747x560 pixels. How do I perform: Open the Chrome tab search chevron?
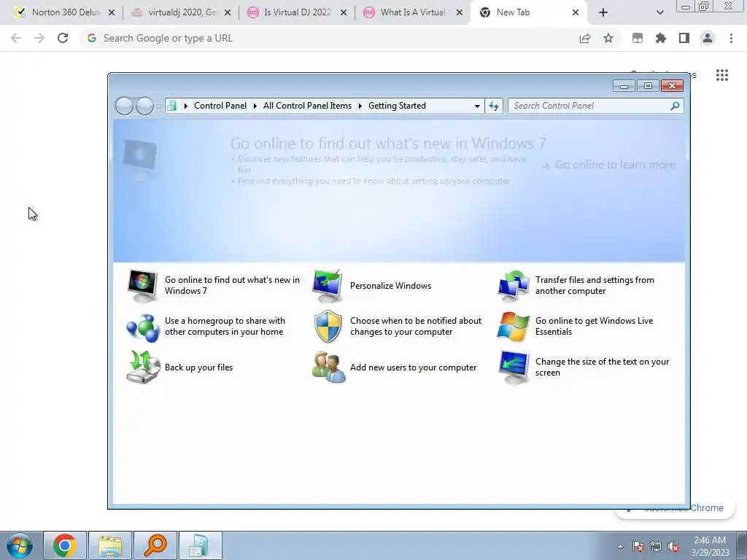click(659, 13)
